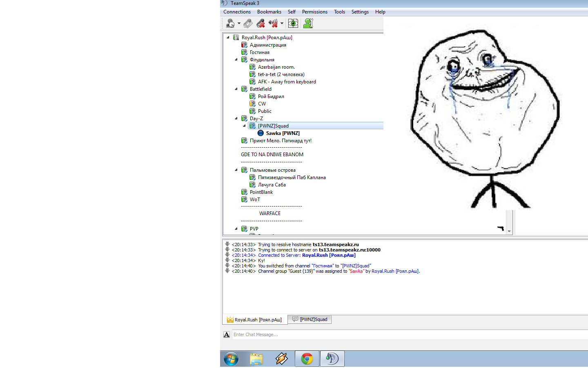The height and width of the screenshot is (368, 588).
Task: Select the AFK - Away from keyboard channel
Action: pyautogui.click(x=287, y=82)
